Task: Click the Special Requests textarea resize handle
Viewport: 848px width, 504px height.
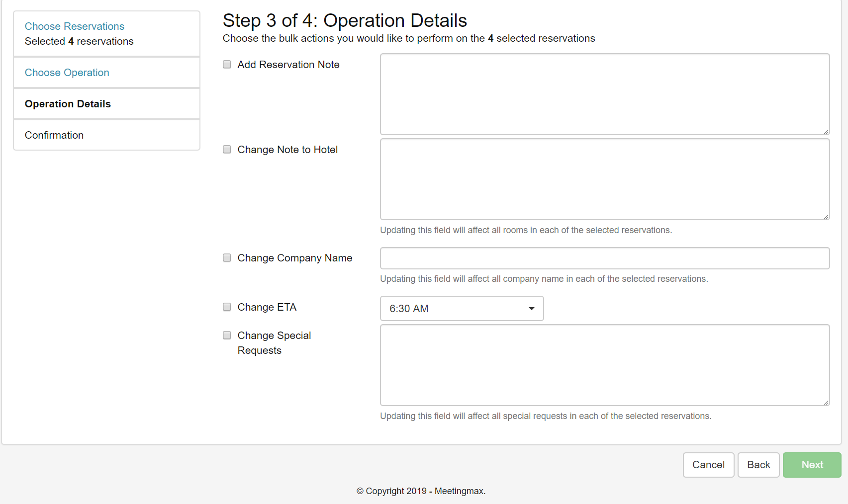Action: 826,402
